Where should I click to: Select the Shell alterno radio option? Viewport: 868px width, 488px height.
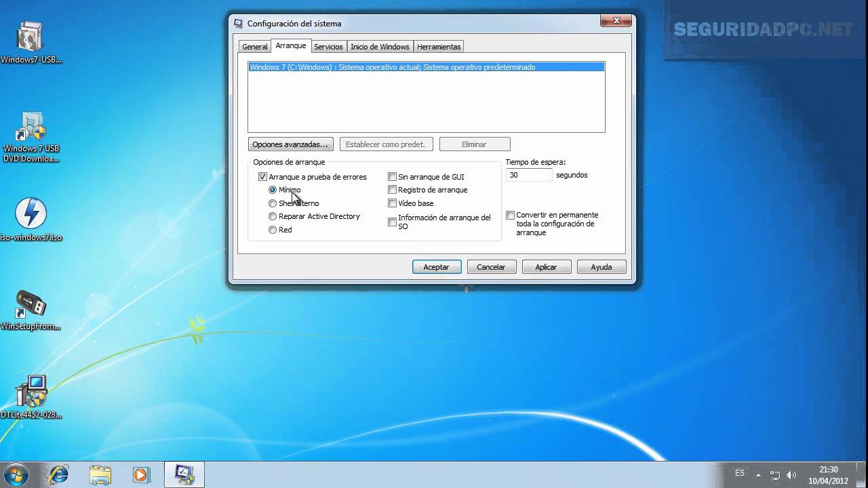(273, 203)
